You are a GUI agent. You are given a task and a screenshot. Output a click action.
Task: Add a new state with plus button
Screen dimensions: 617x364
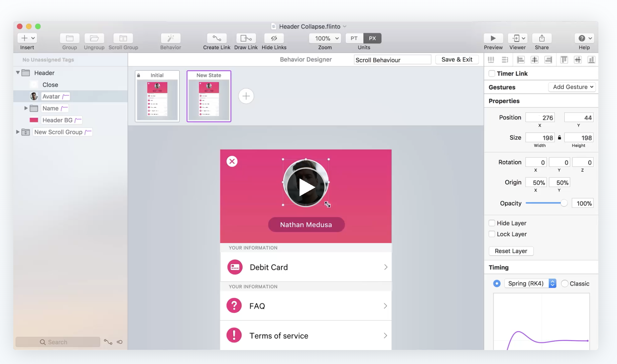click(x=246, y=96)
